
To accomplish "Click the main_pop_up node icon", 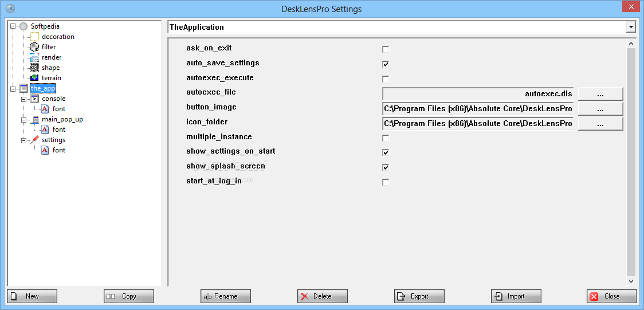I will pos(34,120).
